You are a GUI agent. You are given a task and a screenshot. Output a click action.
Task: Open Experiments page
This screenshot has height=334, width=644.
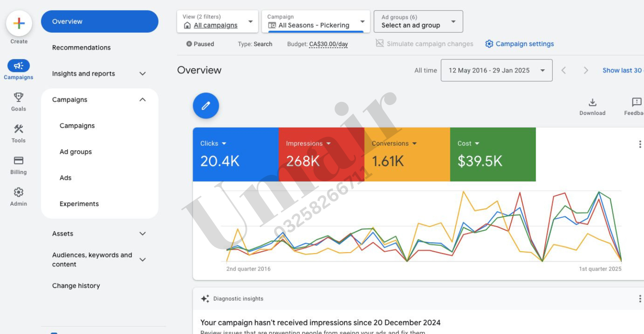click(x=79, y=204)
